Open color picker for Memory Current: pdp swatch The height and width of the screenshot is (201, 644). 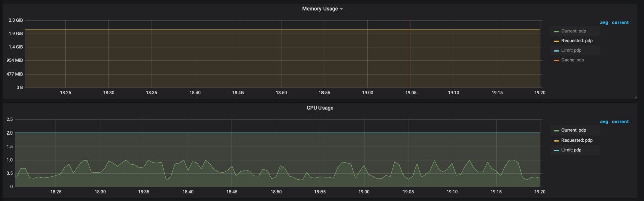pos(556,31)
